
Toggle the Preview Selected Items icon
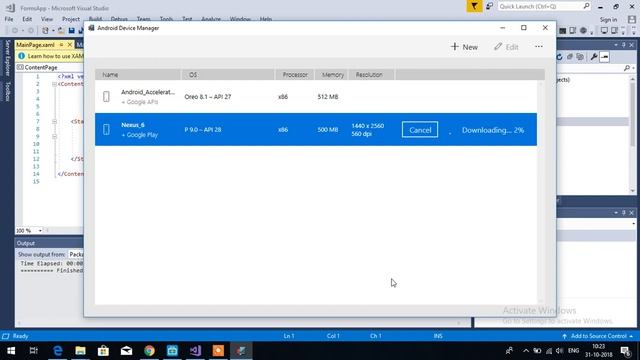point(604,57)
